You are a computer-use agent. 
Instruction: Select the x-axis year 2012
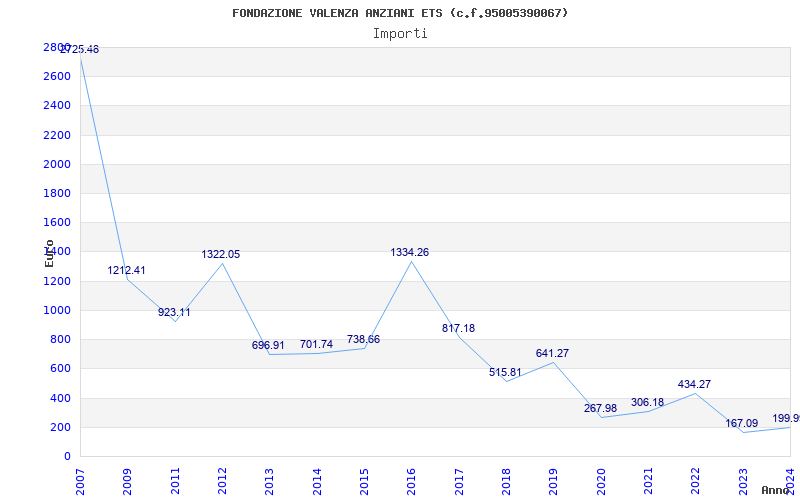[x=222, y=482]
